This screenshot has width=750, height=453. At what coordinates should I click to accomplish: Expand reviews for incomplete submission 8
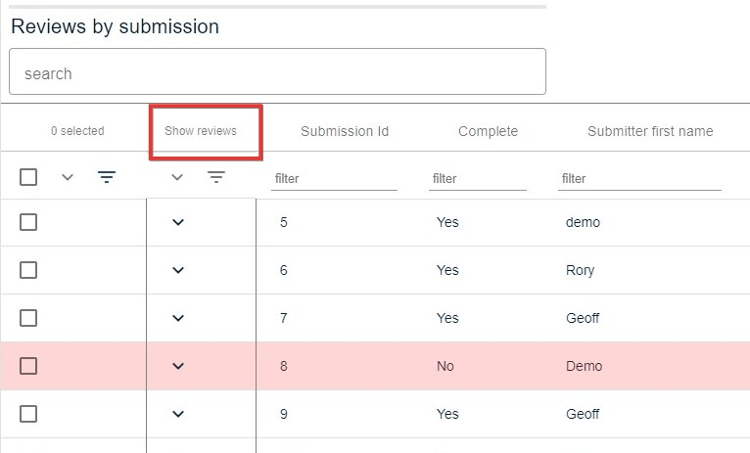point(178,366)
